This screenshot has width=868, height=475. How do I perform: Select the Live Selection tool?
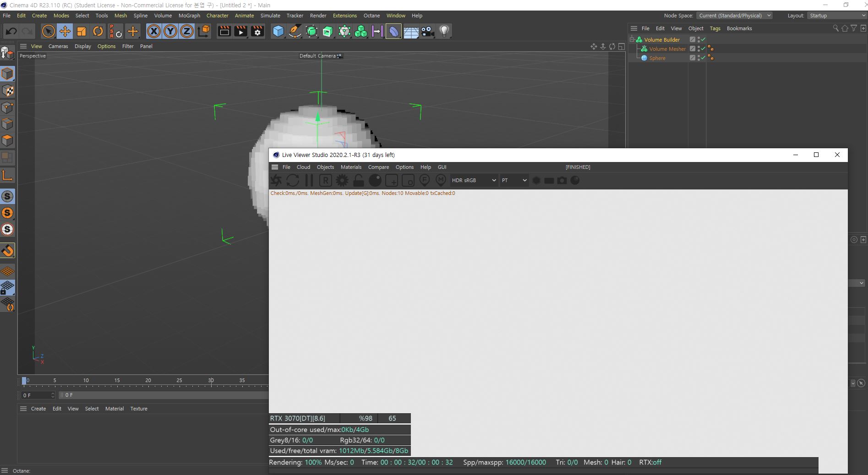[x=48, y=31]
